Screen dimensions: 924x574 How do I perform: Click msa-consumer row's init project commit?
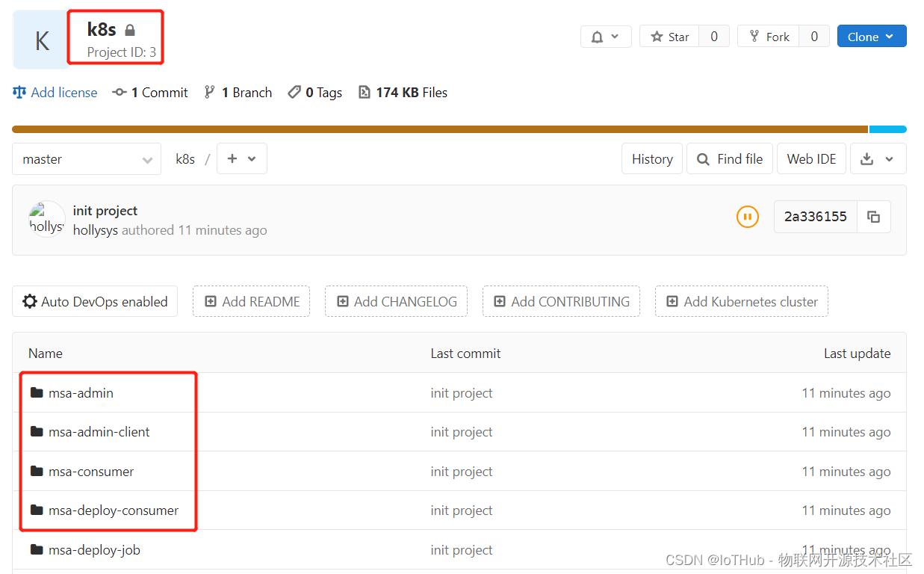(462, 472)
